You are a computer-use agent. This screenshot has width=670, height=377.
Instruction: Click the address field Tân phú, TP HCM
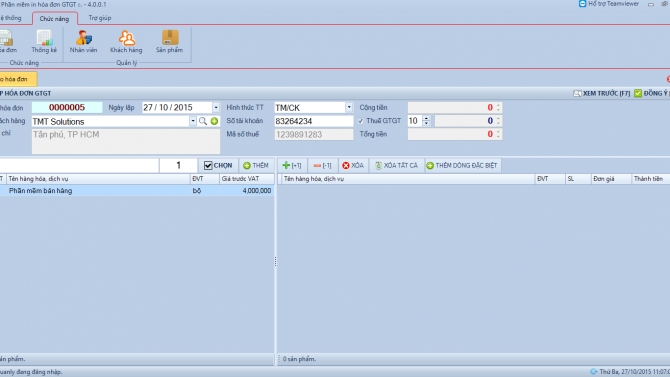[126, 141]
